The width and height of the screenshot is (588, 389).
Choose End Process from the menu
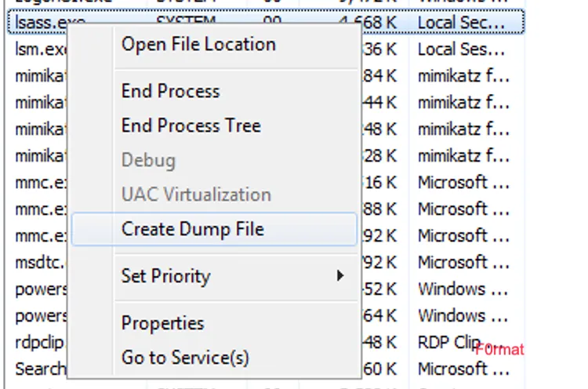170,91
